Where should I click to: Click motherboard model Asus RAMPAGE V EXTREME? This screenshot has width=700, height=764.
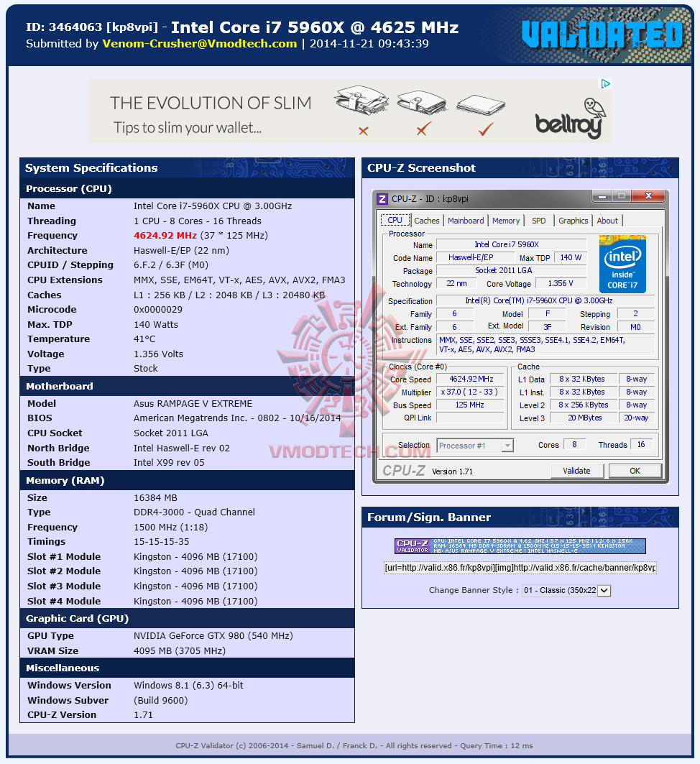point(193,403)
